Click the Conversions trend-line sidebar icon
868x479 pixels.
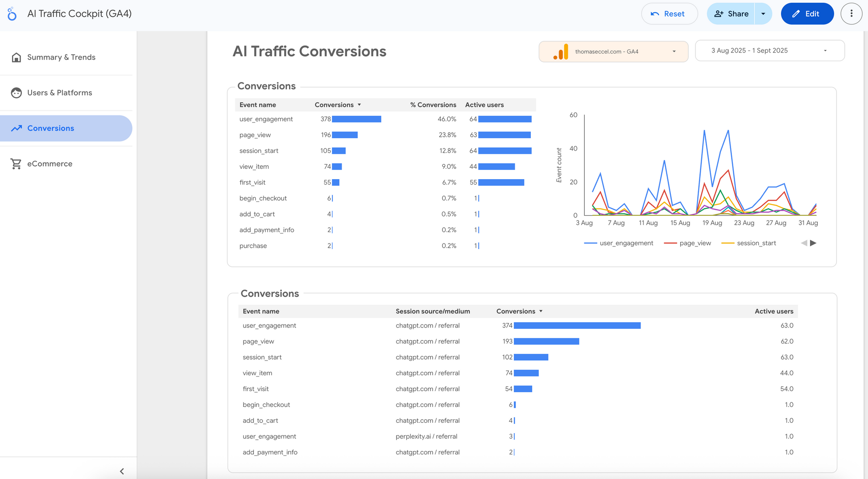16,128
